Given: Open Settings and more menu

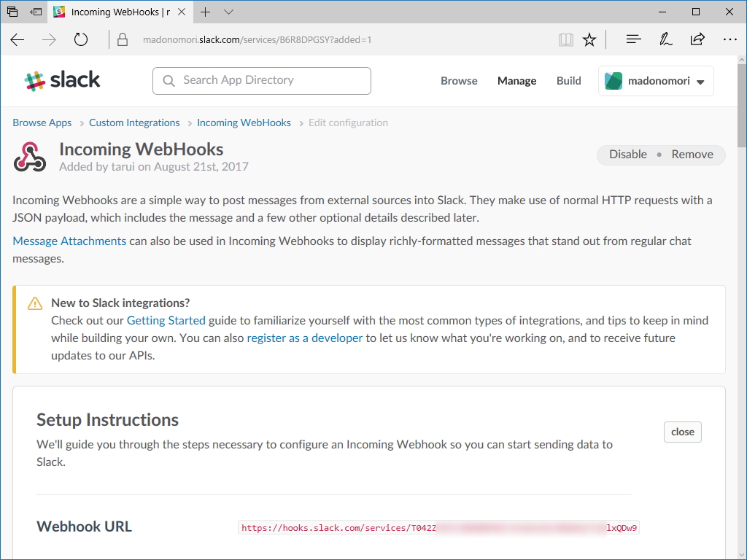Looking at the screenshot, I should coord(730,39).
